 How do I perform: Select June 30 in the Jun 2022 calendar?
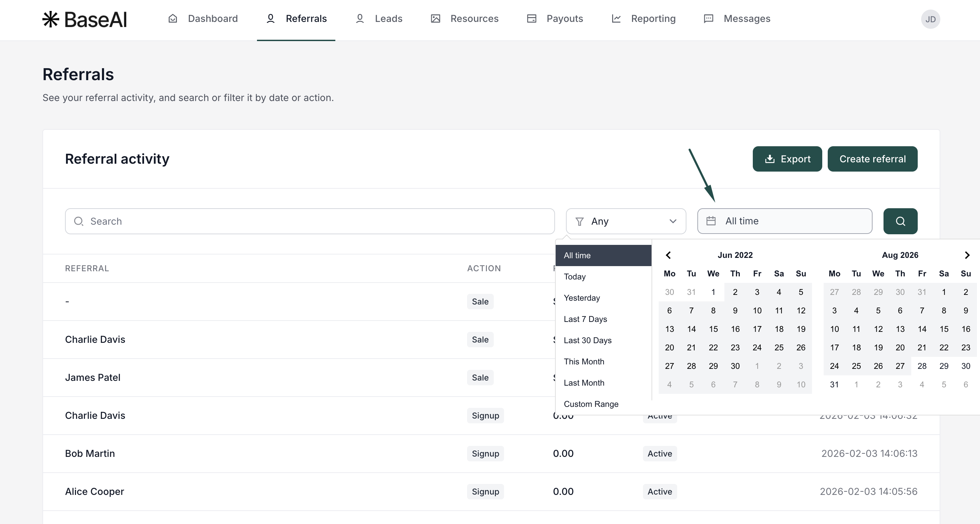(735, 366)
